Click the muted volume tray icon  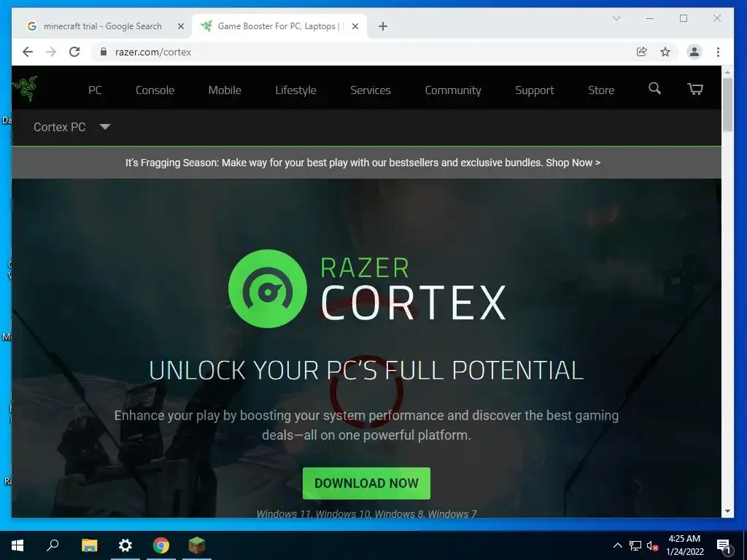pyautogui.click(x=653, y=545)
